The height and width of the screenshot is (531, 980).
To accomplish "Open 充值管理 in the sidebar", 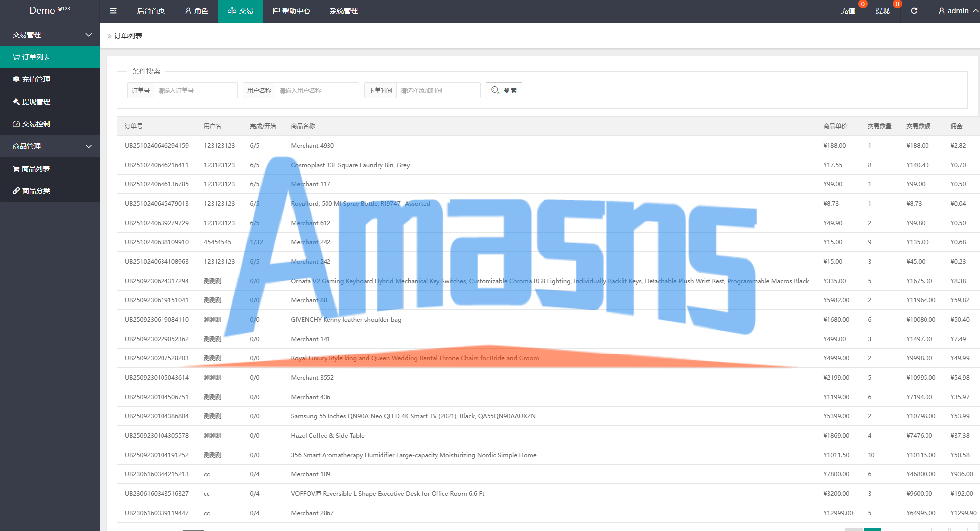I will (x=36, y=79).
